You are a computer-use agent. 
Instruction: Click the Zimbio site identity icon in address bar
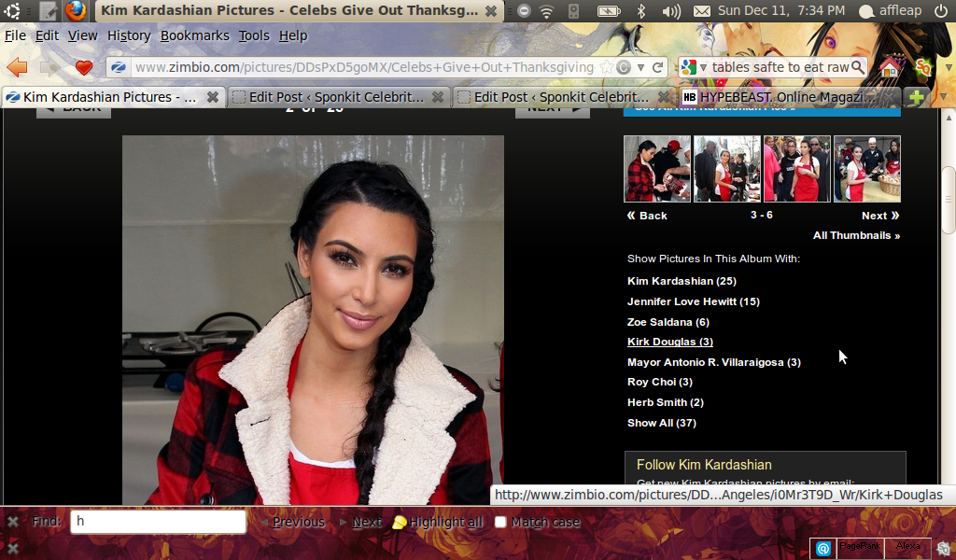(119, 67)
